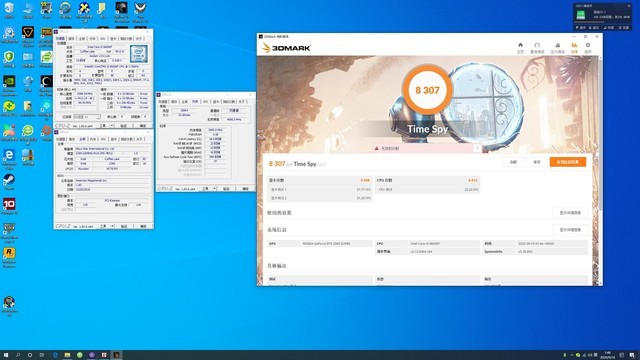Open the Windows Start menu
The height and width of the screenshot is (360, 640).
[x=6, y=355]
